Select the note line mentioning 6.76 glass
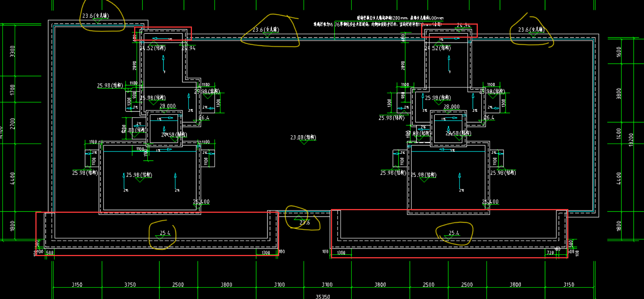This screenshot has width=644, height=299. [378, 24]
